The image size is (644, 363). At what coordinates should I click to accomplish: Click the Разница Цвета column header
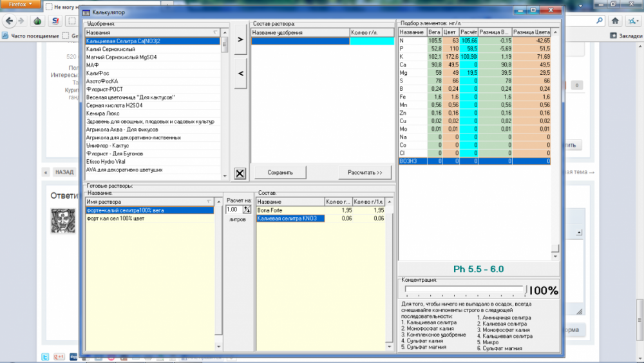click(531, 32)
